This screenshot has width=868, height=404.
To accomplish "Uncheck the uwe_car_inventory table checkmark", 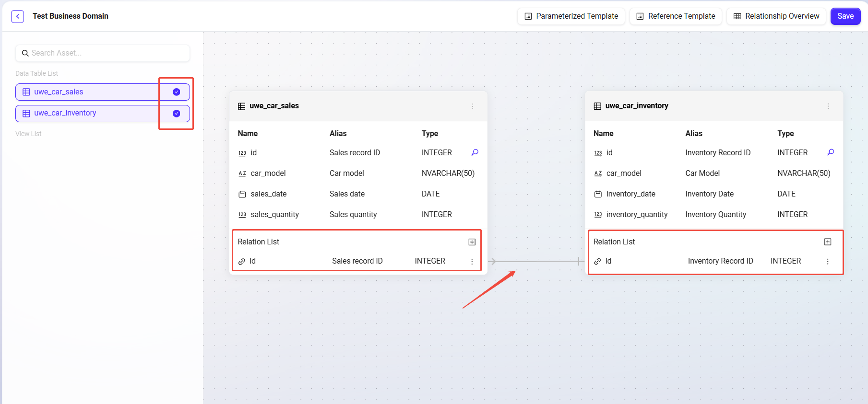I will pos(177,114).
